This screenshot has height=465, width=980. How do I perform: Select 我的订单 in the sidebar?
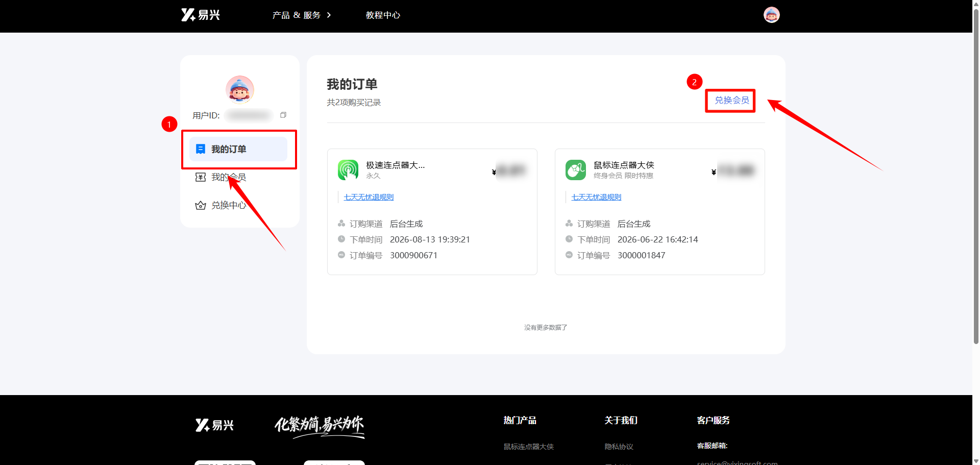coord(238,149)
